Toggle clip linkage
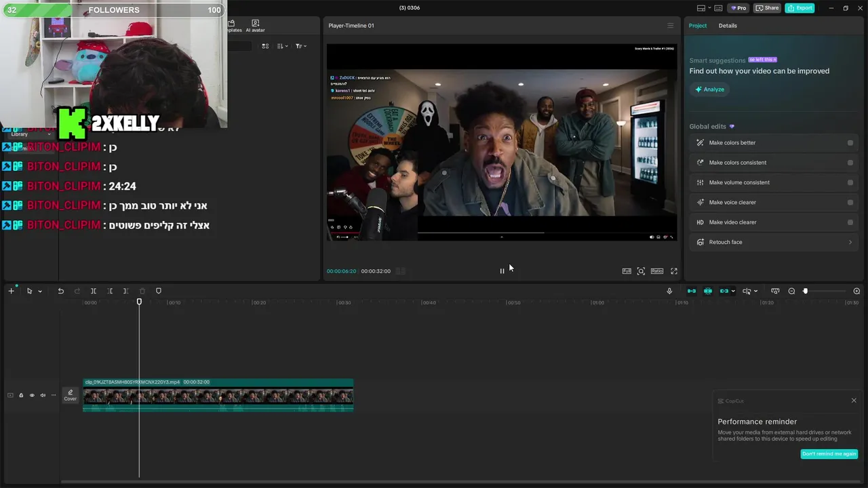This screenshot has height=488, width=868. (x=724, y=291)
